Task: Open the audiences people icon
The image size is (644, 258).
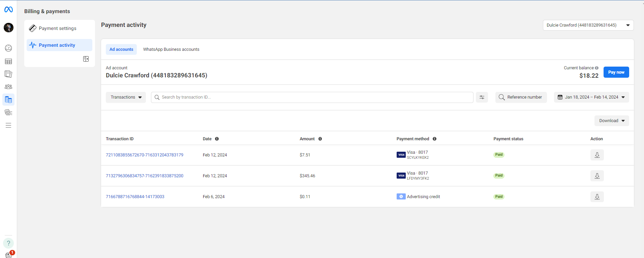Action: click(8, 87)
